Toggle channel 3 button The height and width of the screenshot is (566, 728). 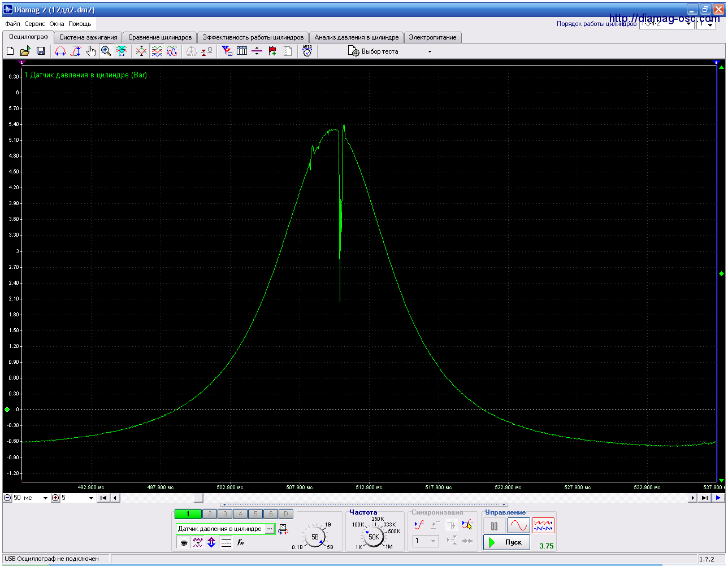(225, 514)
